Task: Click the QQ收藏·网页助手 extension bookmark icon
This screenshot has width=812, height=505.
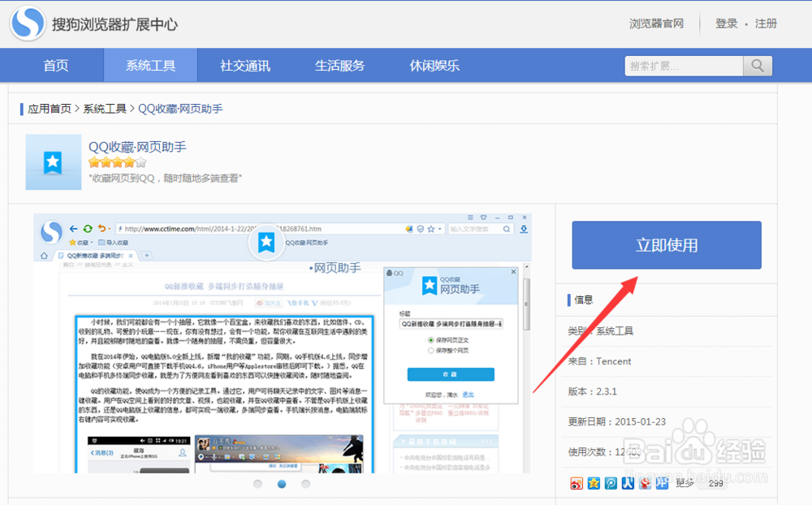Action: [54, 162]
